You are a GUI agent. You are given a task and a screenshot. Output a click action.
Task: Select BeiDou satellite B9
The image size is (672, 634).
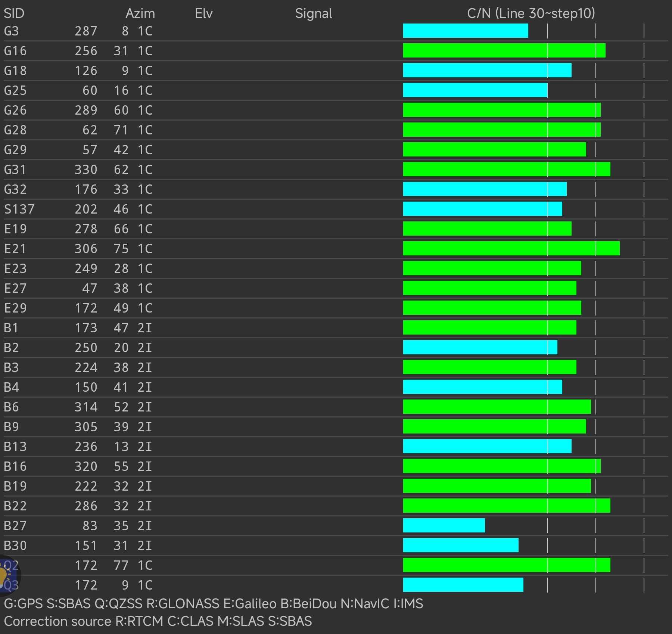(11, 427)
